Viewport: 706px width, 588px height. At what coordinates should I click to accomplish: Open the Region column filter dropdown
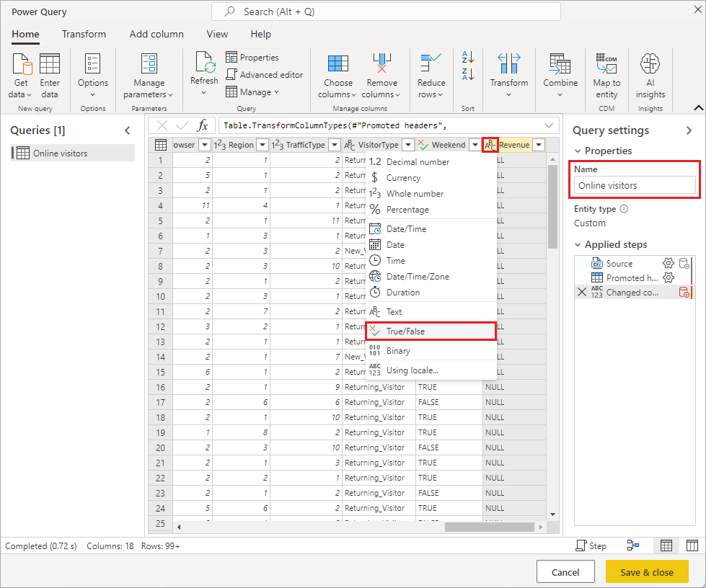point(262,145)
